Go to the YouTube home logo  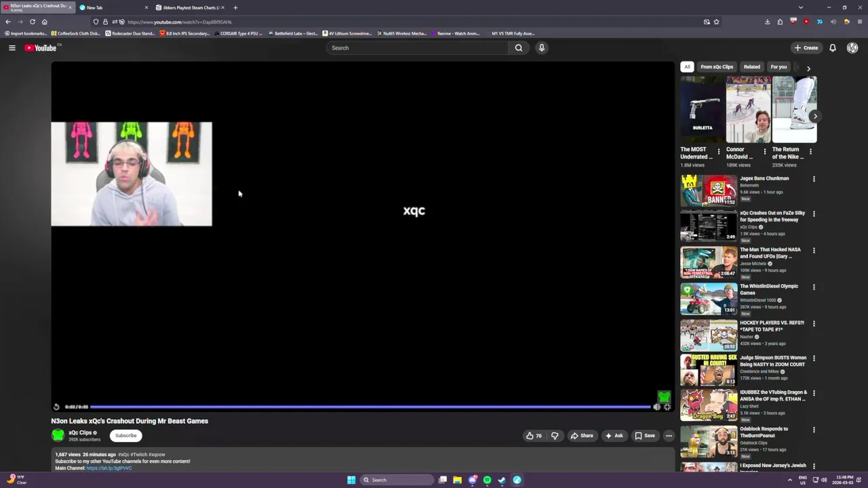pyautogui.click(x=41, y=47)
